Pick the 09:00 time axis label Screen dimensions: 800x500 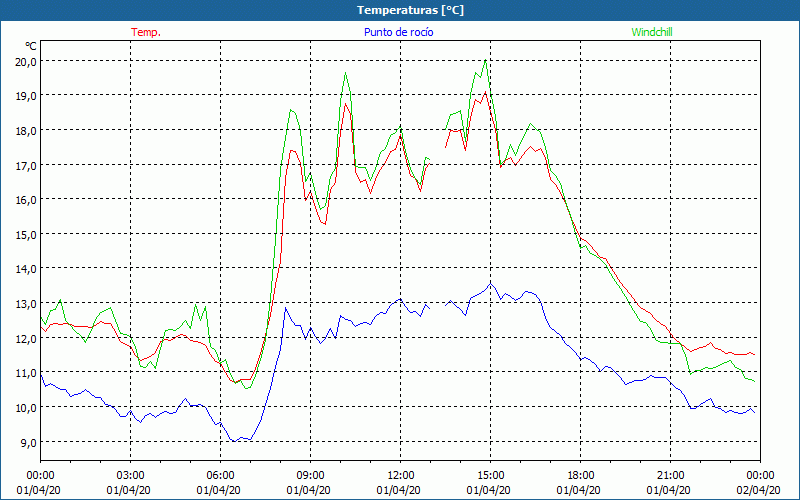(311, 475)
